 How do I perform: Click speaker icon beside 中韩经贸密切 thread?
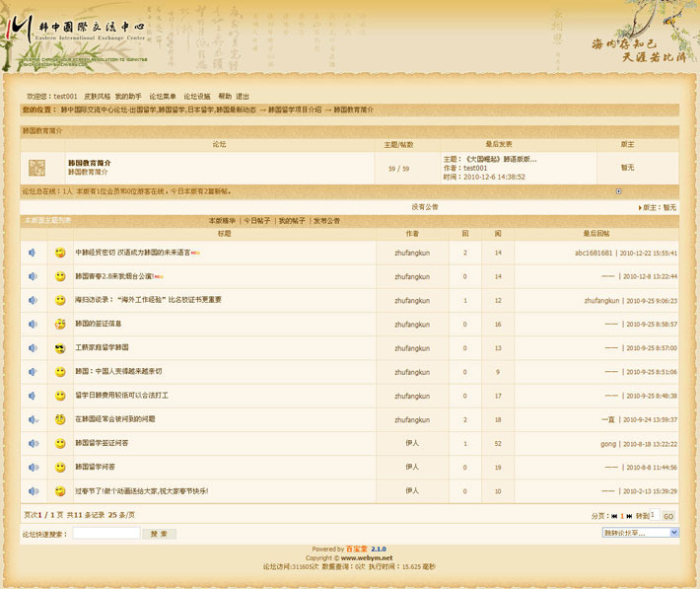pyautogui.click(x=32, y=253)
